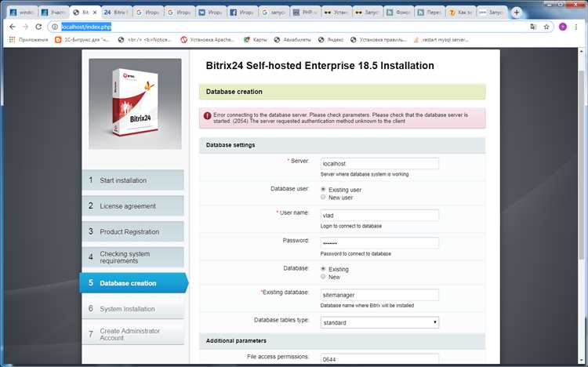Image resolution: width=588 pixels, height=367 pixels.
Task: Bookmark this page with the star icon
Action: pos(546,27)
